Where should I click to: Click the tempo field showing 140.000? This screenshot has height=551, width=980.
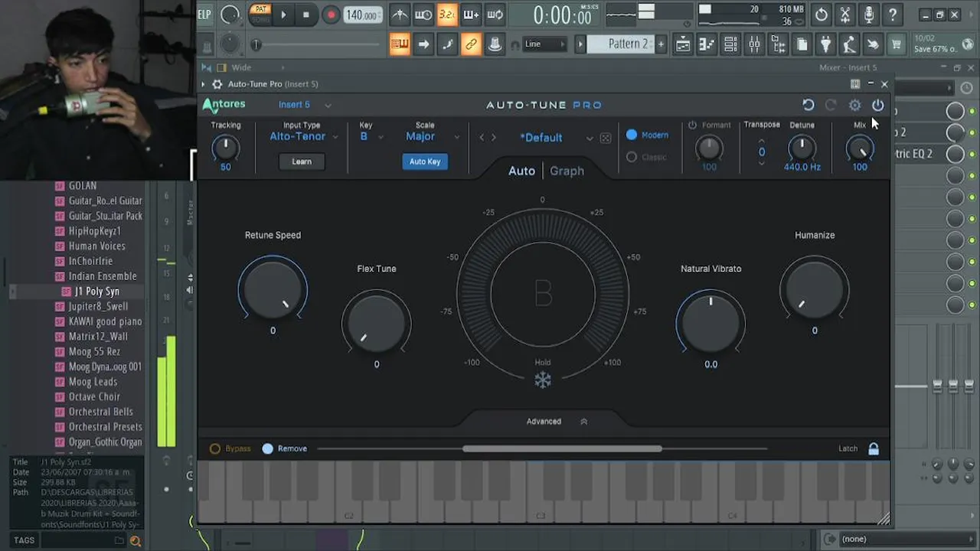tap(361, 15)
